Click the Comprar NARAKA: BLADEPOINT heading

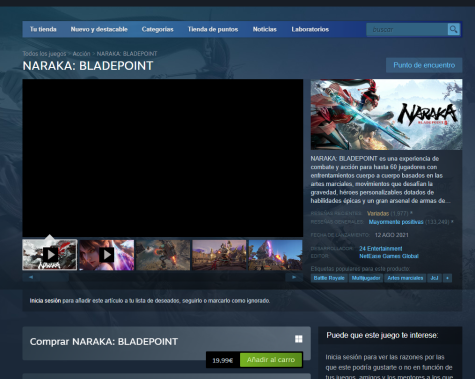point(104,342)
